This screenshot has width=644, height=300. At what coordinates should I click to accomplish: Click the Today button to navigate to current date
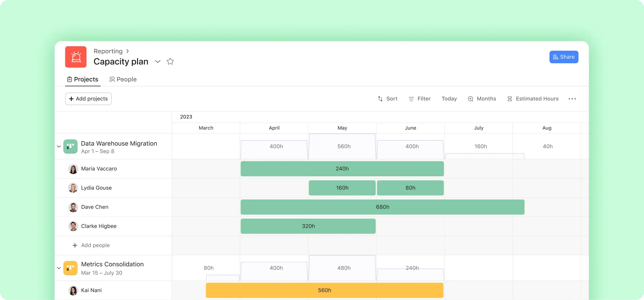pos(449,99)
